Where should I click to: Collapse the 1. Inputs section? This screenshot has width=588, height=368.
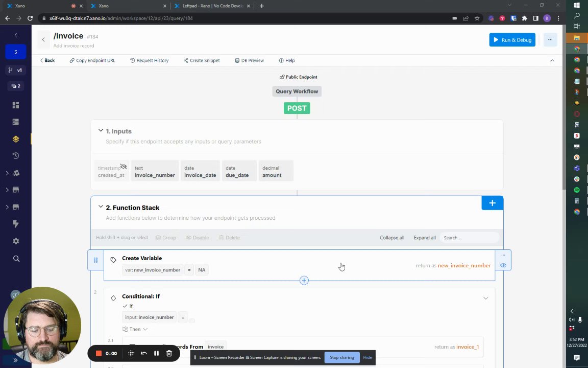pyautogui.click(x=101, y=131)
